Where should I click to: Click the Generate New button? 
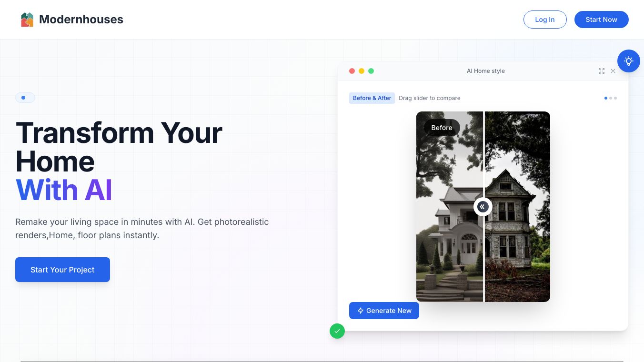tap(384, 311)
